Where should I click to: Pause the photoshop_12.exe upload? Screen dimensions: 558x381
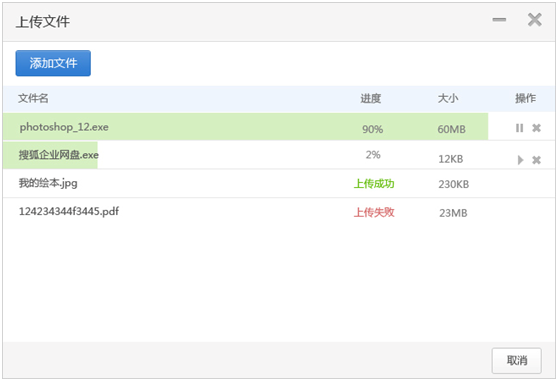point(519,128)
